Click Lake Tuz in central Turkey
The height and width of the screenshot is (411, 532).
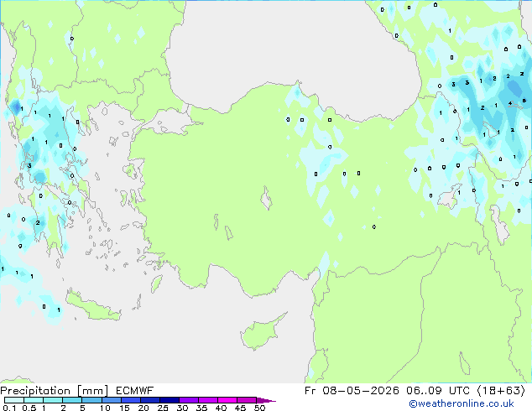point(266,199)
